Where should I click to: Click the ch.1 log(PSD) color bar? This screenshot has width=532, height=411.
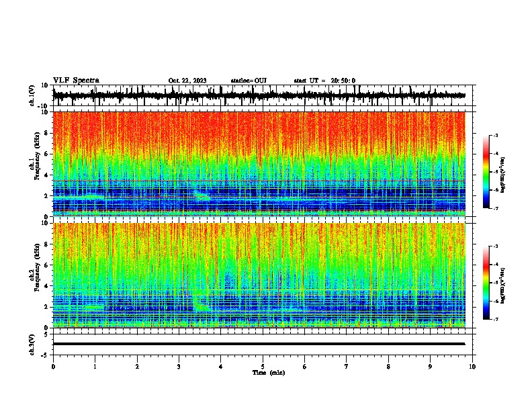tap(486, 172)
